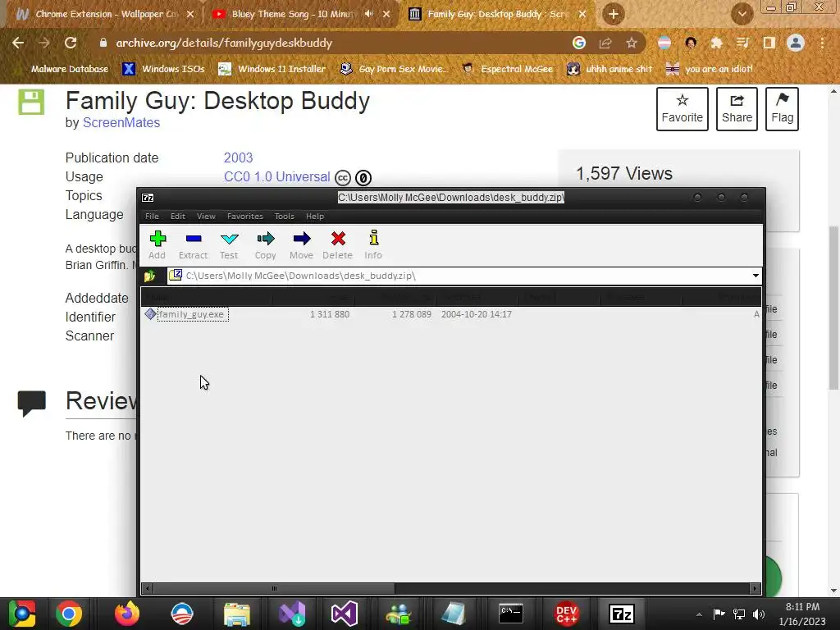The width and height of the screenshot is (840, 630).
Task: Open the 7-Zip Favorites menu
Action: (x=244, y=216)
